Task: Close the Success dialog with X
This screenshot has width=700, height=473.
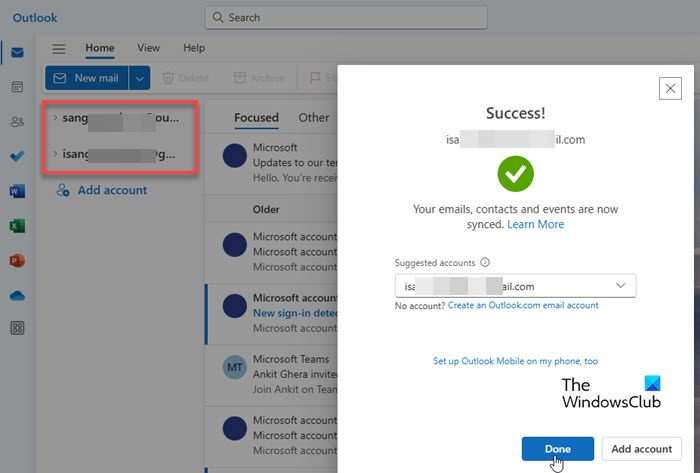Action: [x=670, y=88]
